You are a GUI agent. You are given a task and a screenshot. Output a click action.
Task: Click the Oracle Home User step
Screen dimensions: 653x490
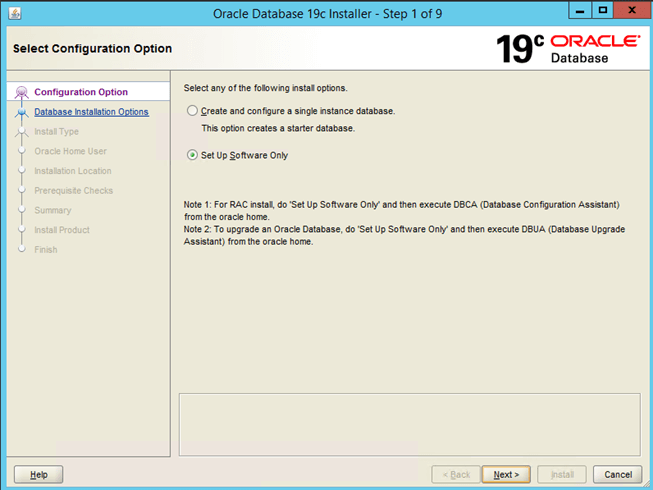point(70,151)
